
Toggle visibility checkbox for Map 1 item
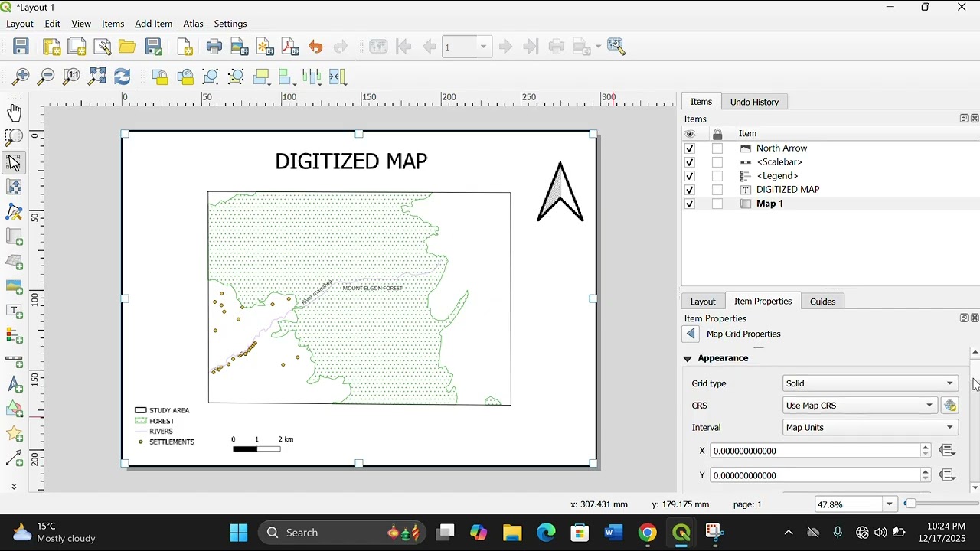(690, 204)
